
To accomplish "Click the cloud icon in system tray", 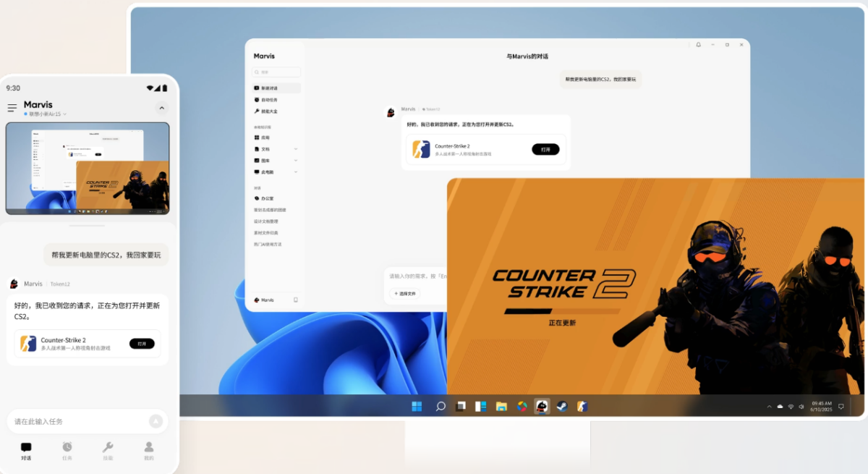I will 780,407.
